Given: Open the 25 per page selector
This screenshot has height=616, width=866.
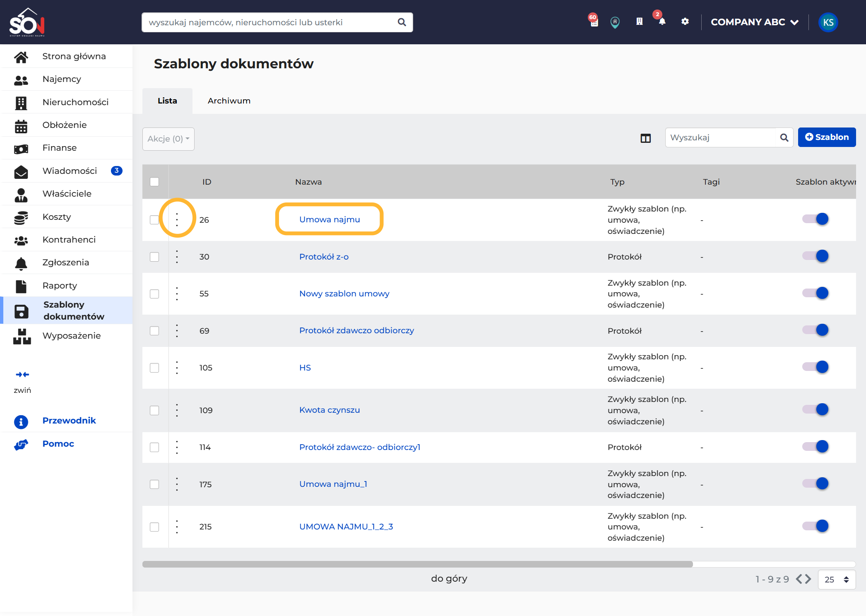Looking at the screenshot, I should (836, 580).
